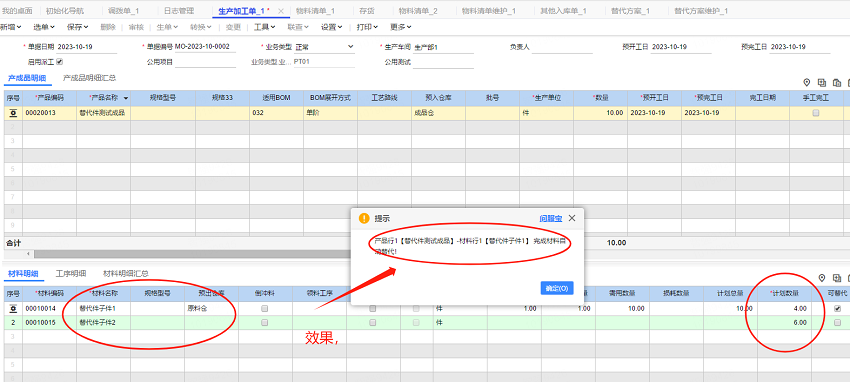Click the 生产车间 field showing 生产部1
Image resolution: width=850 pixels, height=382 pixels.
coord(443,47)
